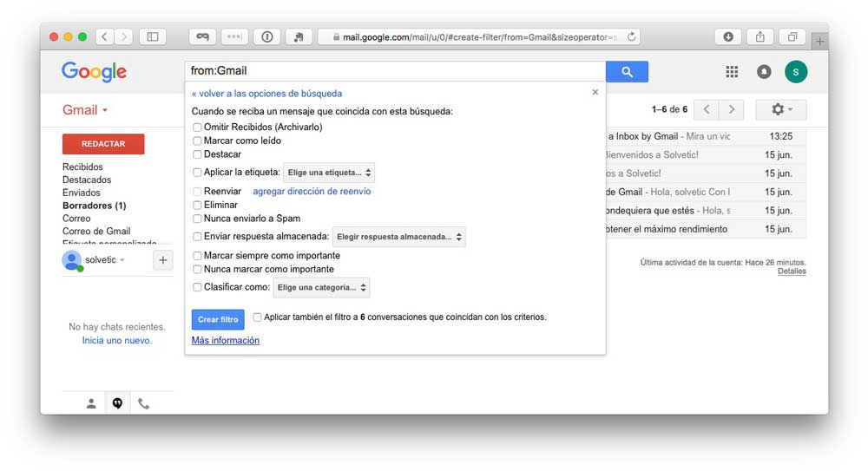
Task: Tick the Eliminar checkbox
Action: coord(197,206)
